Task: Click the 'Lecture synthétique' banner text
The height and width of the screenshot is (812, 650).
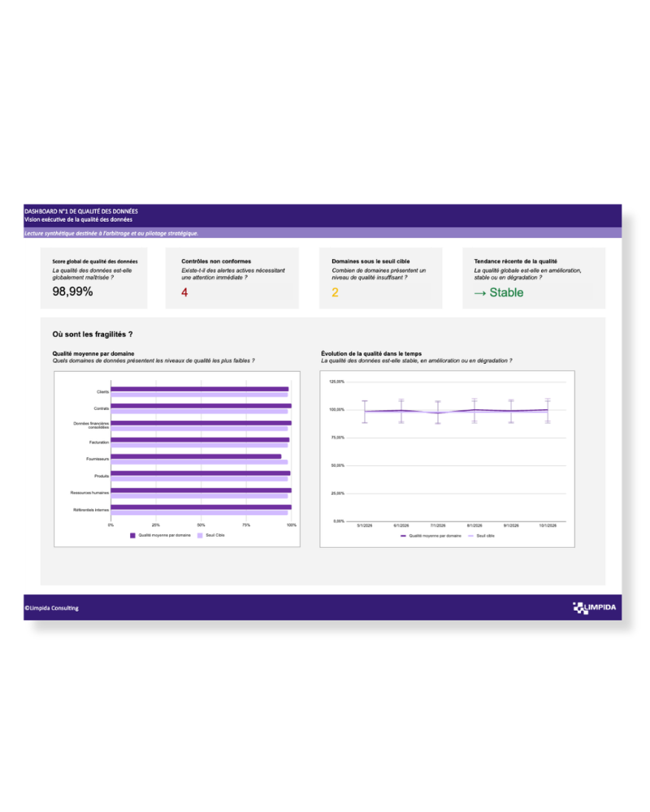Action: click(x=111, y=234)
